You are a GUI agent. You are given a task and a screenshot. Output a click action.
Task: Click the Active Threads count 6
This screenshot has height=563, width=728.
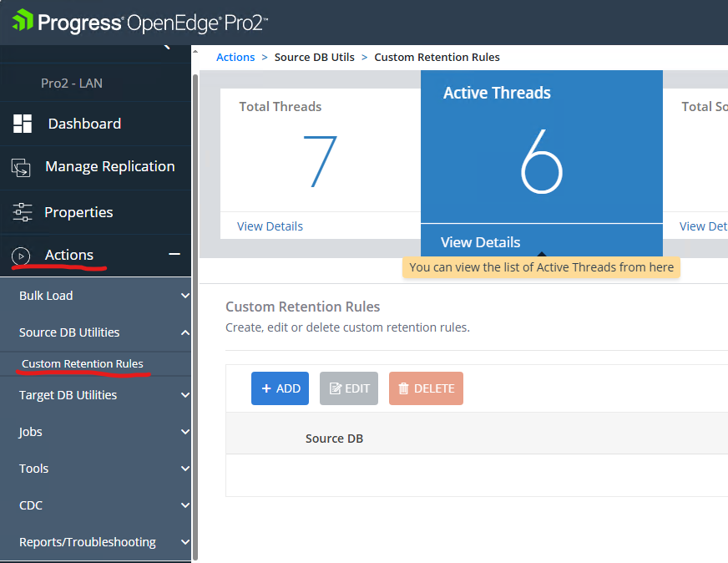(541, 162)
